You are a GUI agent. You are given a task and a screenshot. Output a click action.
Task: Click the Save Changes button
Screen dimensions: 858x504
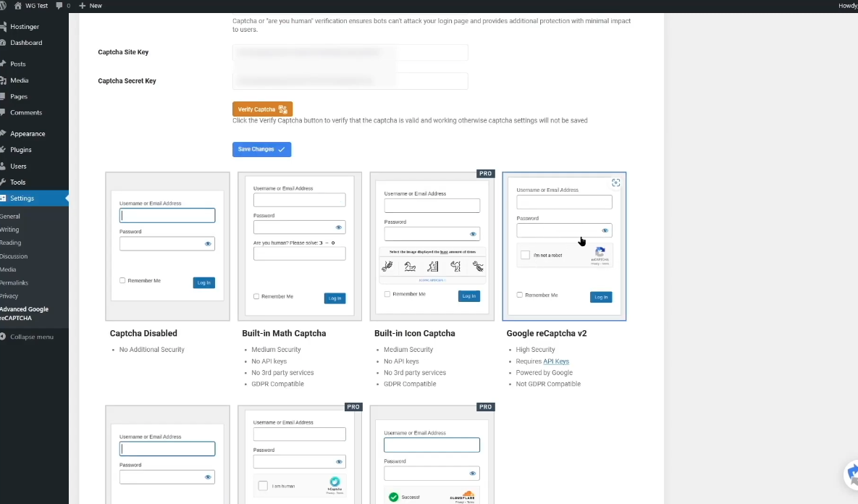[261, 149]
